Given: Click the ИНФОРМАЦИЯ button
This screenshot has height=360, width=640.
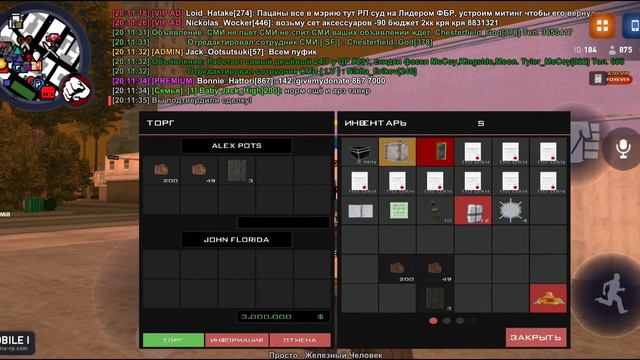Looking at the screenshot, I should click(237, 340).
